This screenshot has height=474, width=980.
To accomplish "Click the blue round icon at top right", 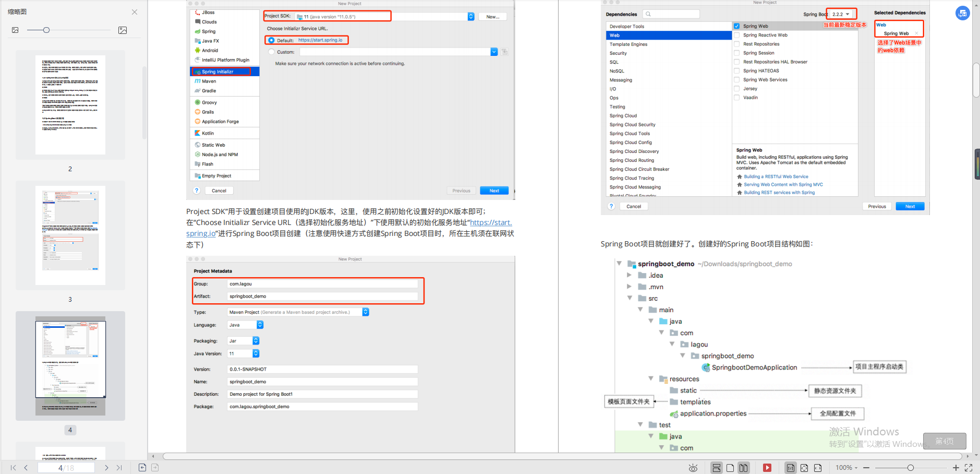I will coord(963,13).
